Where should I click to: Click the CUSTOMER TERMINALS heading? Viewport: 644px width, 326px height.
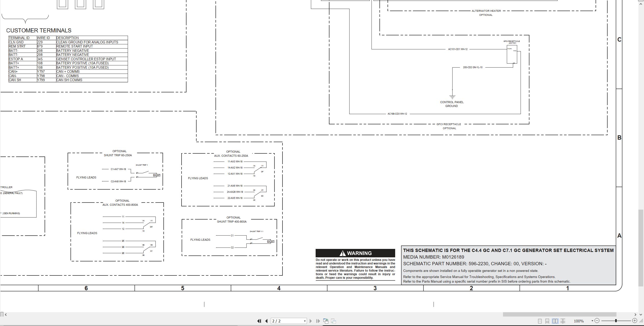39,30
